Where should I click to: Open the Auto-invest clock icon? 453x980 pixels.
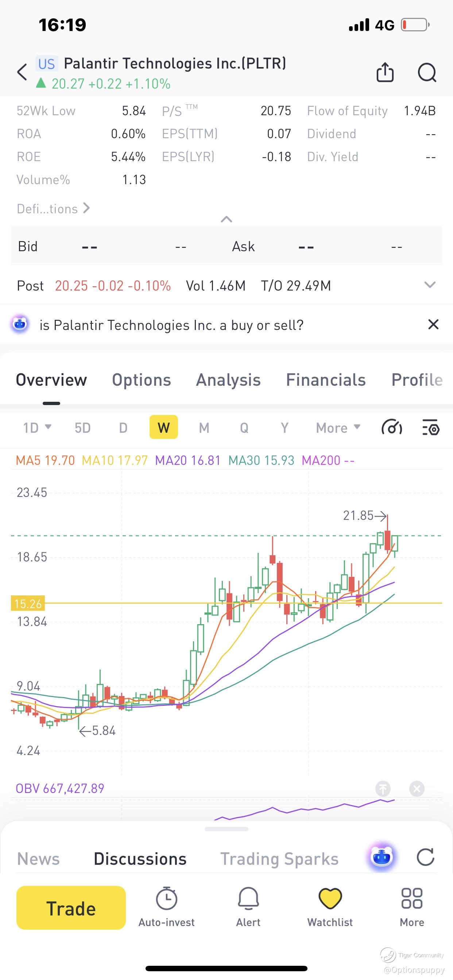pos(166,898)
